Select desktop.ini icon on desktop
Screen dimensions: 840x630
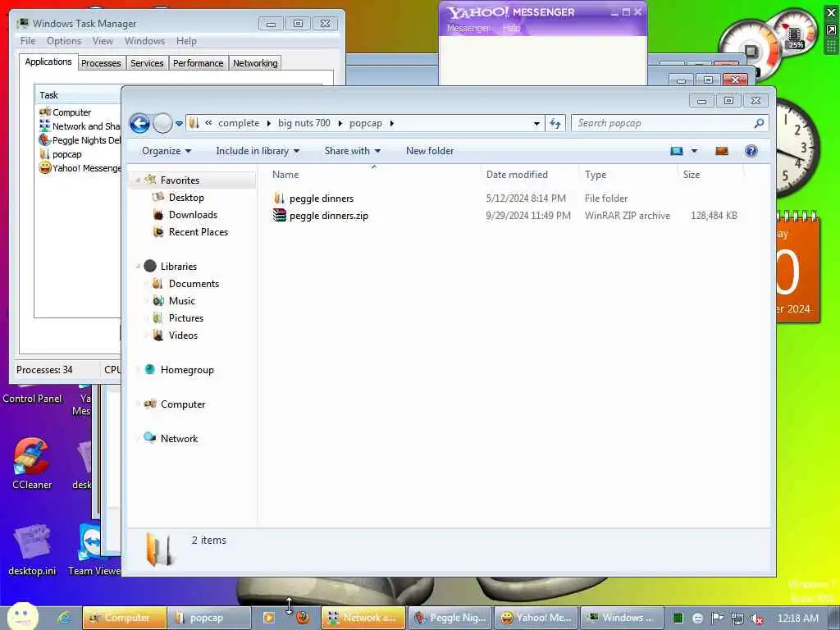(x=32, y=549)
